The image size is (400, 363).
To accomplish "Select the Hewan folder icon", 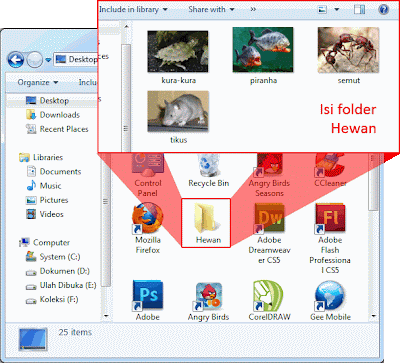I will [206, 219].
